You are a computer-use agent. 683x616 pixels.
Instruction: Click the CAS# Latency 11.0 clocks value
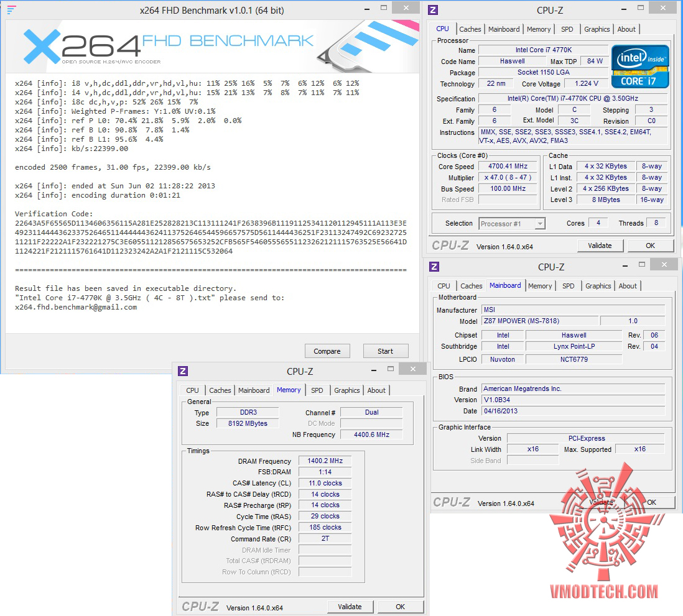click(x=325, y=483)
